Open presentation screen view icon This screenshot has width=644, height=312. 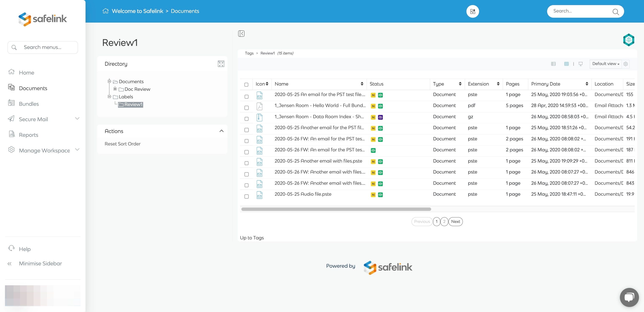[x=580, y=64]
